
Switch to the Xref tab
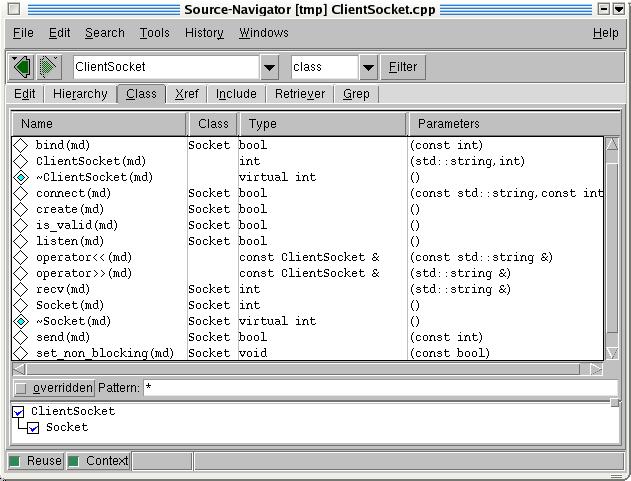(186, 94)
